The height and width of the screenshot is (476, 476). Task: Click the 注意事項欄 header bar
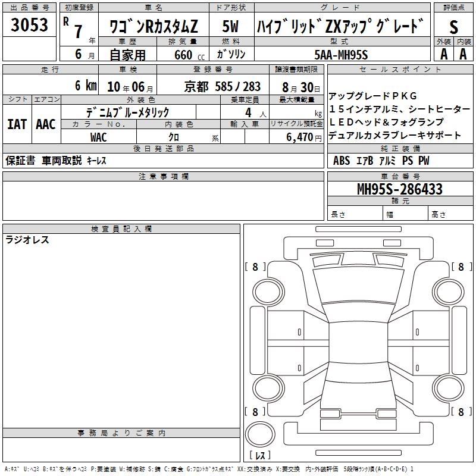(163, 176)
